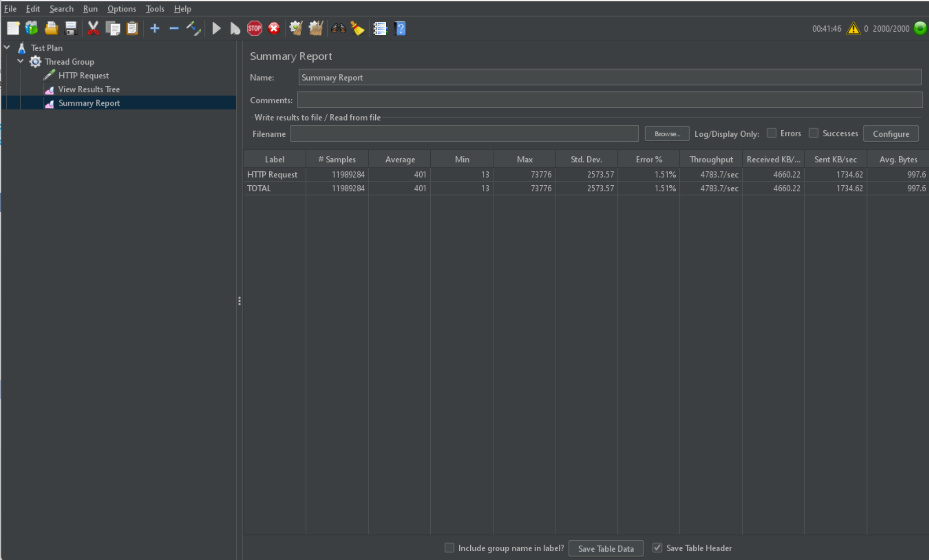Viewport: 929px width, 560px height.
Task: Click the Clear All broom icons button
Action: (x=316, y=28)
